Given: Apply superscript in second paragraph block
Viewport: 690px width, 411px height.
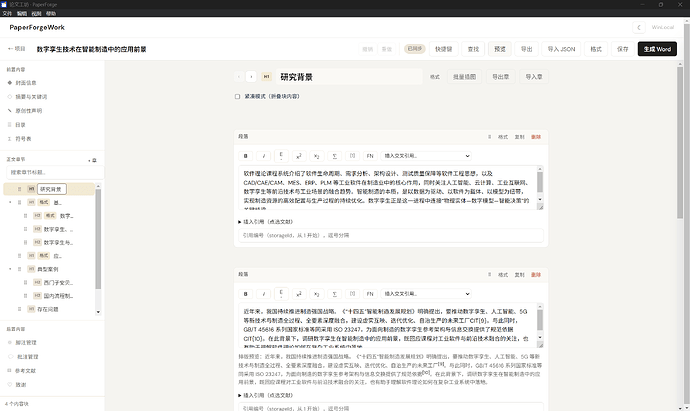Looking at the screenshot, I should (299, 294).
